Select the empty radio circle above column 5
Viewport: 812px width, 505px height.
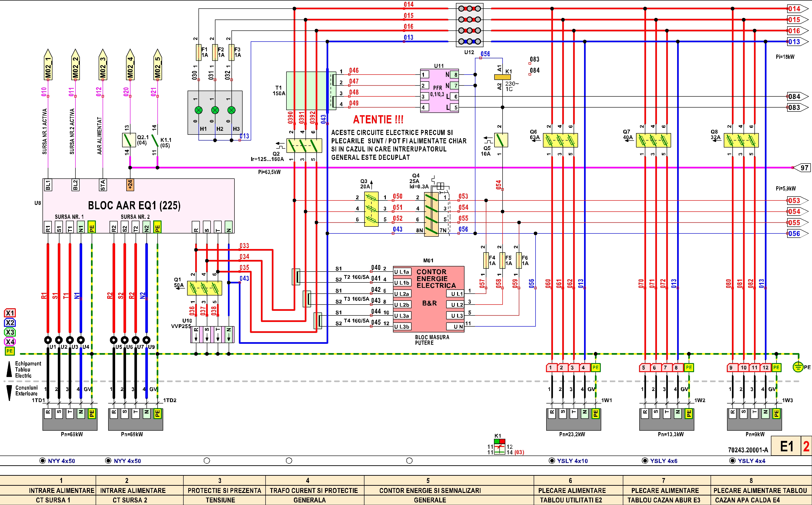[x=409, y=461]
